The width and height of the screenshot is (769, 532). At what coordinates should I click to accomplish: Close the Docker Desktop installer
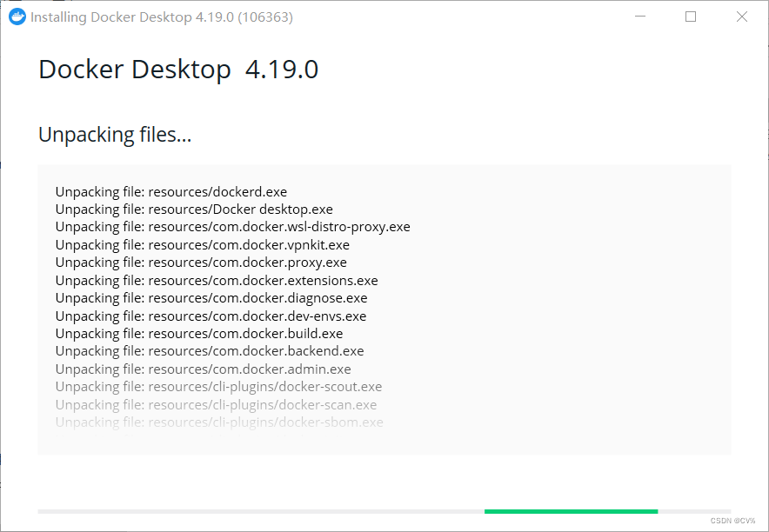pyautogui.click(x=741, y=17)
